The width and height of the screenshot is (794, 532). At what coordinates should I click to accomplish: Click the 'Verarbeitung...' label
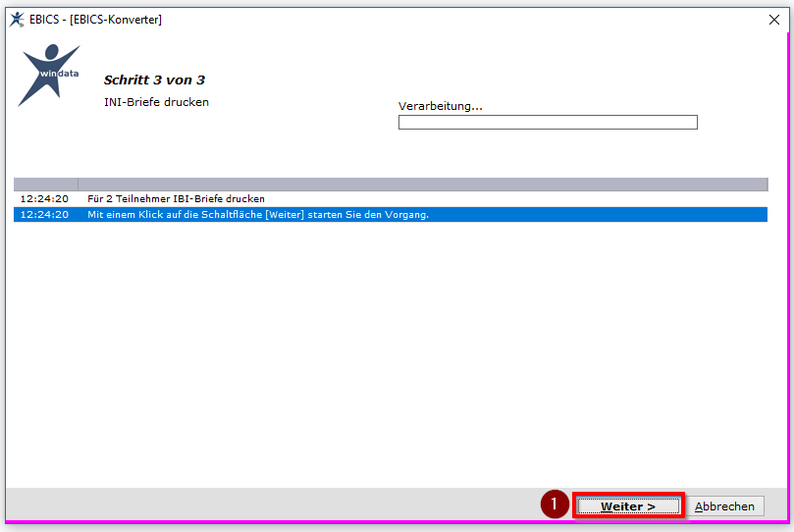click(x=440, y=106)
